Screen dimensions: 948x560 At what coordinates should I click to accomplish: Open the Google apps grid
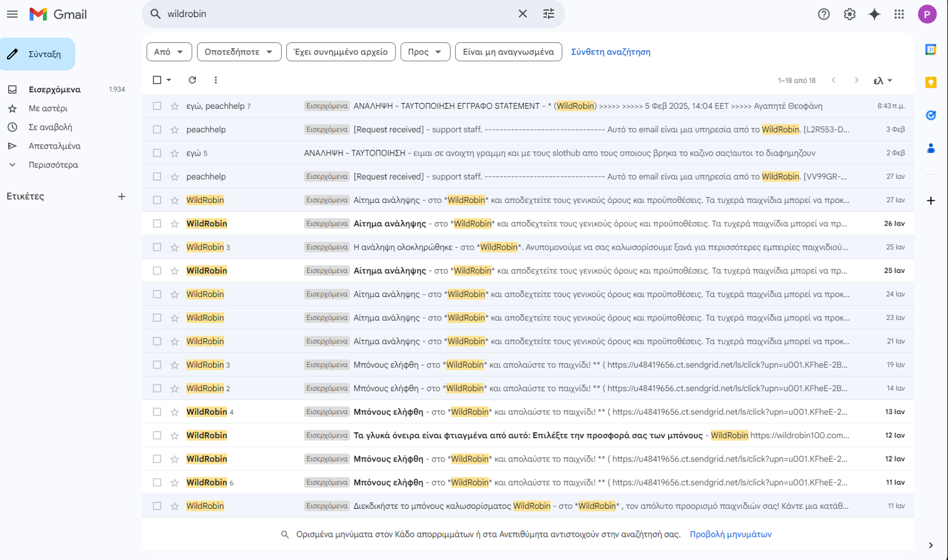click(899, 14)
